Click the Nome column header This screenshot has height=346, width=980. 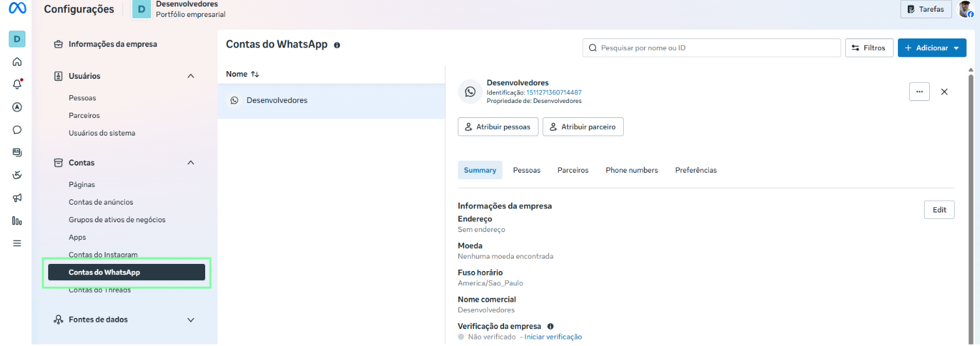(x=236, y=74)
